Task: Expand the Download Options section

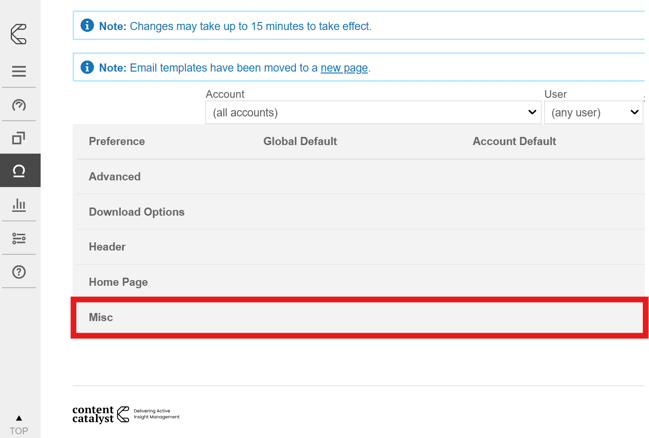Action: (x=137, y=212)
